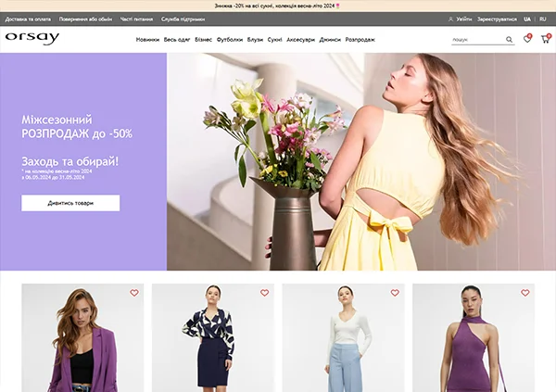Add the purple dress to wishlist
556x392 pixels.
click(524, 293)
